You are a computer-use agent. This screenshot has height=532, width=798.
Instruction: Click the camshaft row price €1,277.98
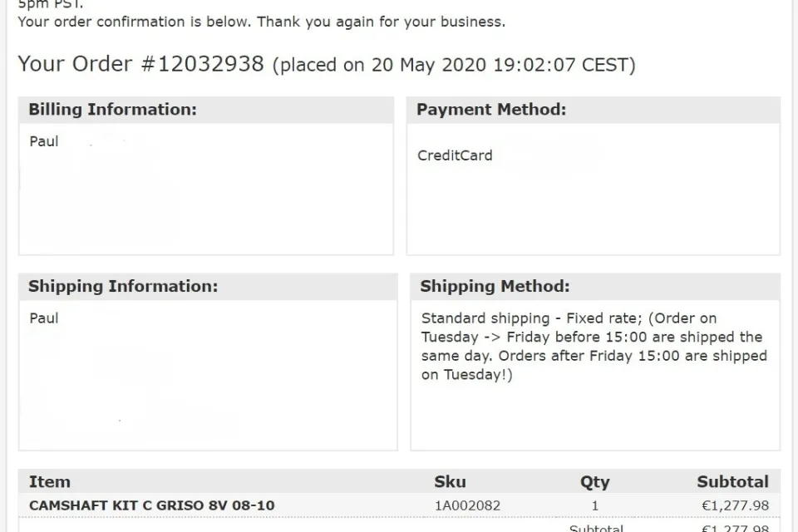click(x=735, y=505)
